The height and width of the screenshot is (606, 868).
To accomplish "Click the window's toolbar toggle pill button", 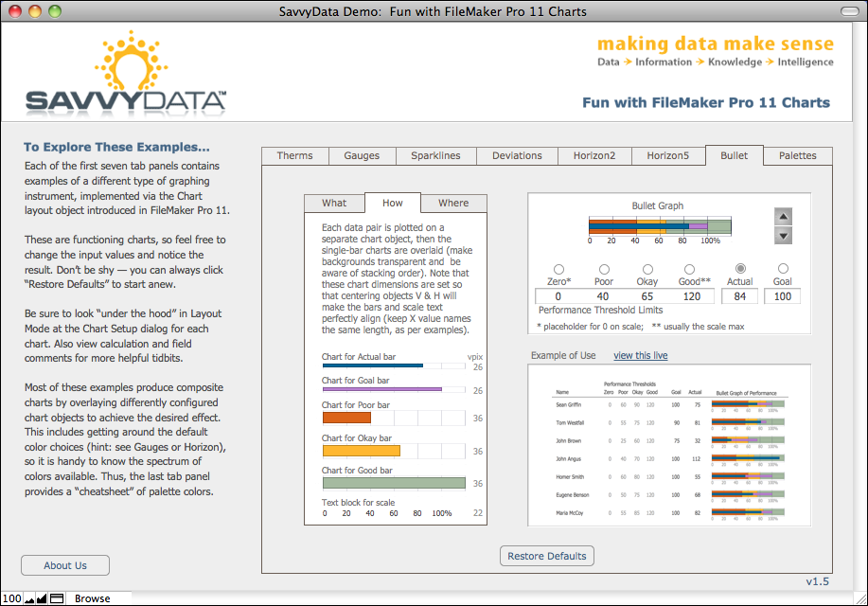I will (x=849, y=11).
